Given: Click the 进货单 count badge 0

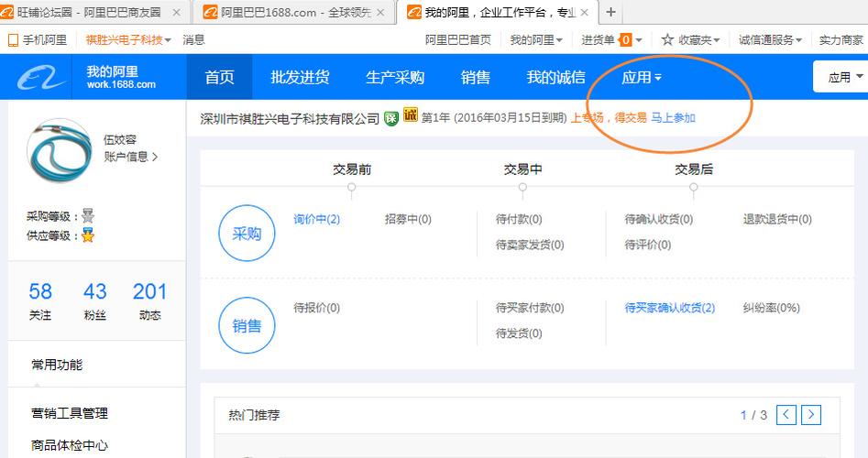Looking at the screenshot, I should point(625,39).
